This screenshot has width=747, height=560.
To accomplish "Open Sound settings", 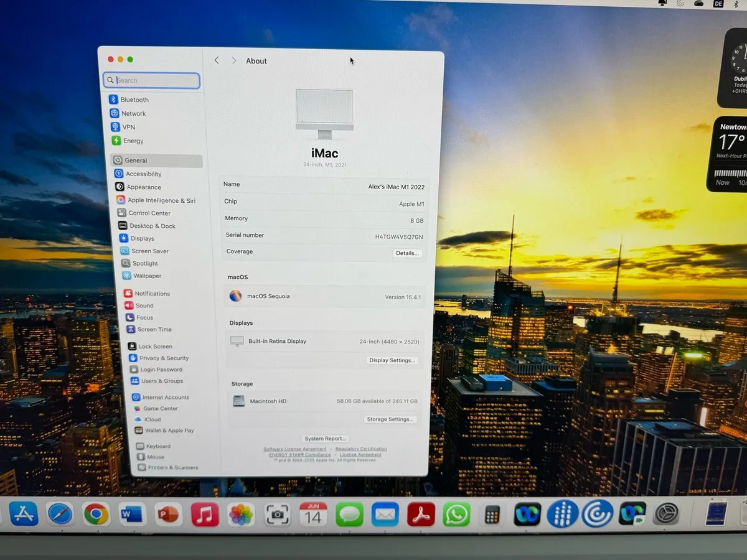I will click(139, 306).
